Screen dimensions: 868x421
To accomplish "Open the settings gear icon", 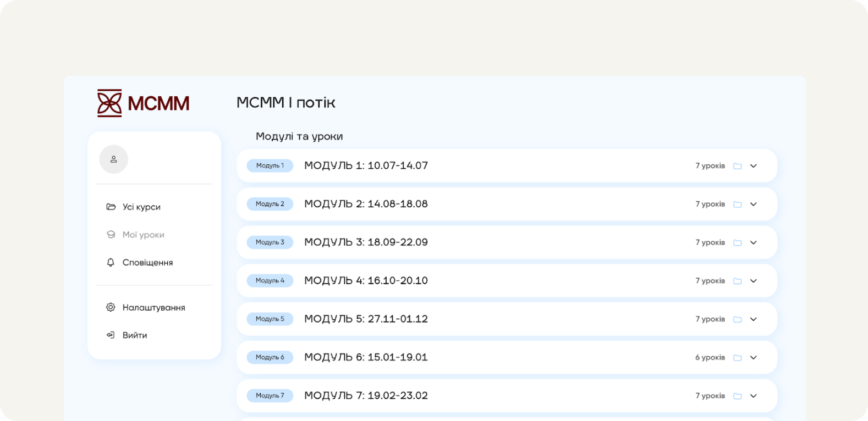I will click(111, 307).
